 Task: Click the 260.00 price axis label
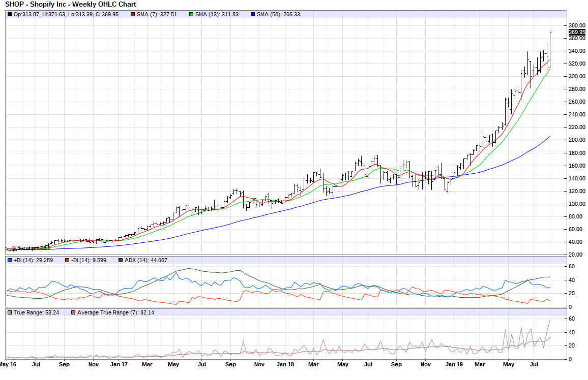tap(577, 102)
